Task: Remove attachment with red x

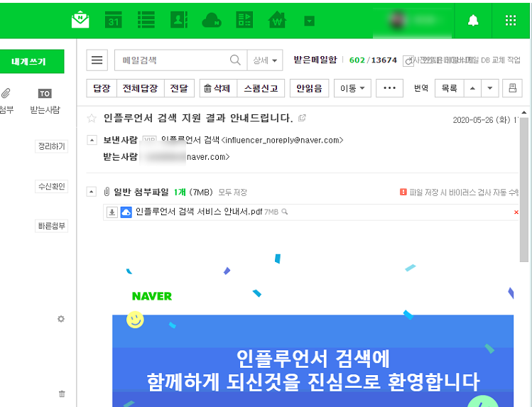Action: pyautogui.click(x=516, y=212)
